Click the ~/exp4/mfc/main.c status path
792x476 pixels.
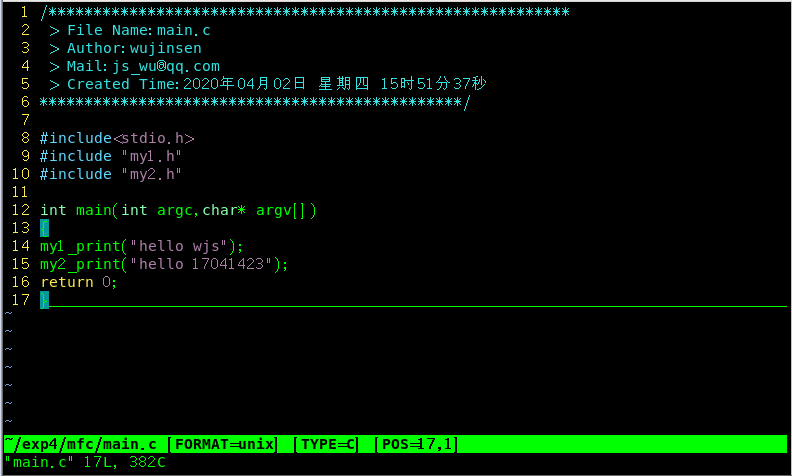[x=81, y=444]
